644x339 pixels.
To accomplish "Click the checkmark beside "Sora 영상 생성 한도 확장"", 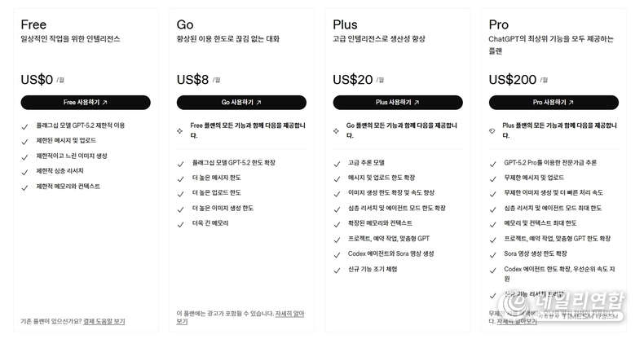I will 492,254.
